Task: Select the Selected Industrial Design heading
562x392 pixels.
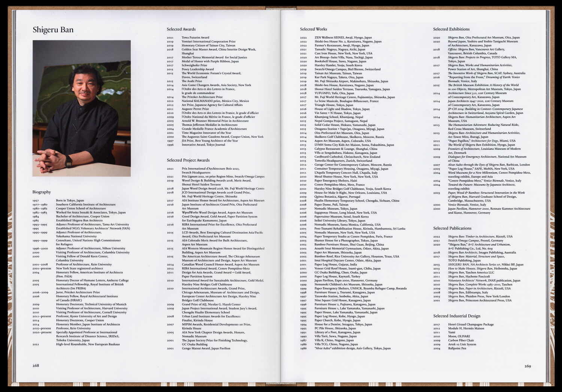Action: point(456,316)
